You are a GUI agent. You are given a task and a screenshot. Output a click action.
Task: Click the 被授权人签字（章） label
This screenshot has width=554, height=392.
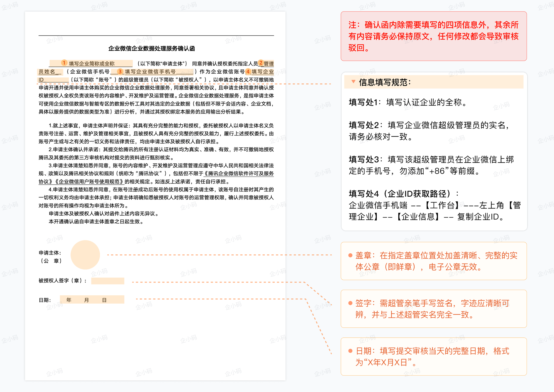tap(62, 280)
